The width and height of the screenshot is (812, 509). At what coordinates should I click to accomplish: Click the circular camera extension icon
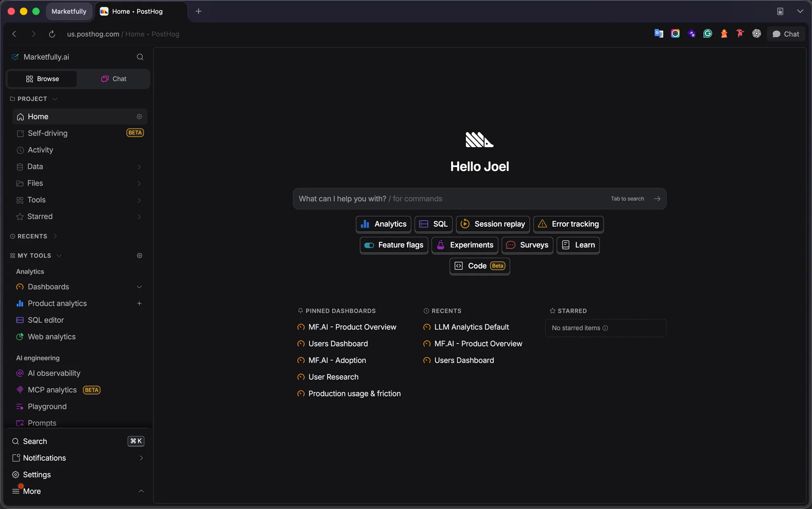[675, 34]
